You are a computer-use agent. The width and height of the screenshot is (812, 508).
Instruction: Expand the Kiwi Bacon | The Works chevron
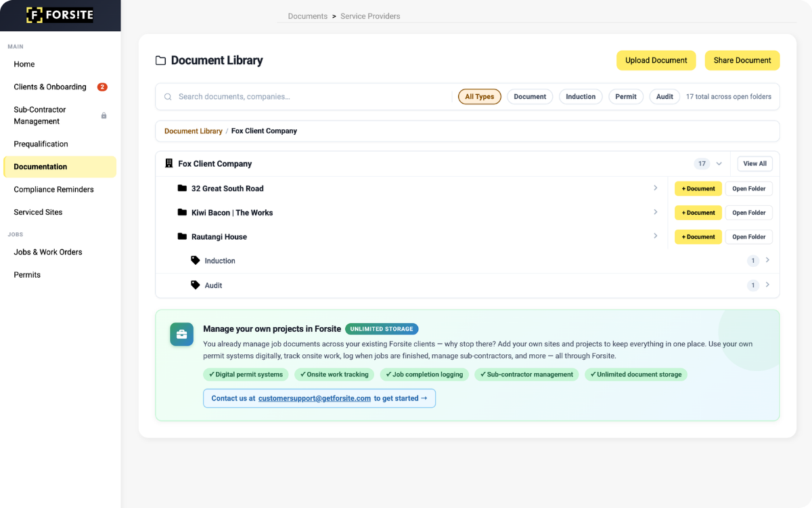(x=655, y=213)
